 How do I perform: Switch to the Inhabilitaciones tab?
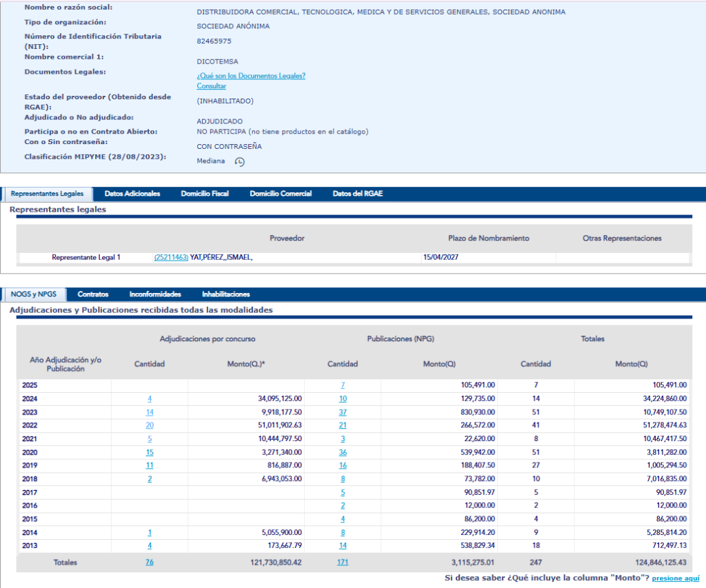225,294
